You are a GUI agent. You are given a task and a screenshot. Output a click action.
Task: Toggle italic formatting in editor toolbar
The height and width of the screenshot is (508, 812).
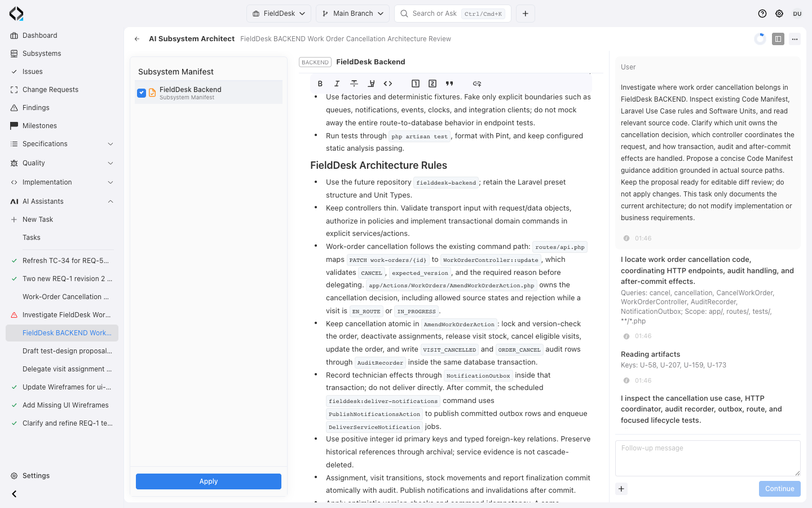(337, 84)
